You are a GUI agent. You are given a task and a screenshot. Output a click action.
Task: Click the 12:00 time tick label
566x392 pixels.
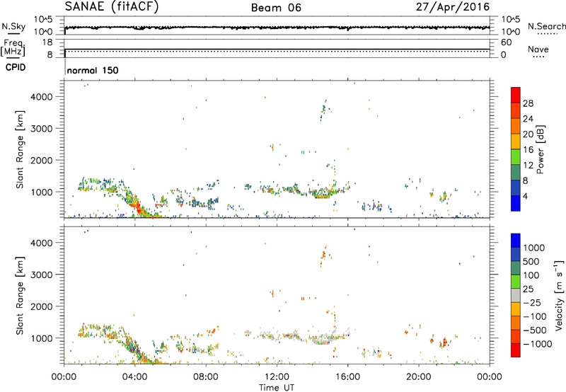[x=277, y=377]
